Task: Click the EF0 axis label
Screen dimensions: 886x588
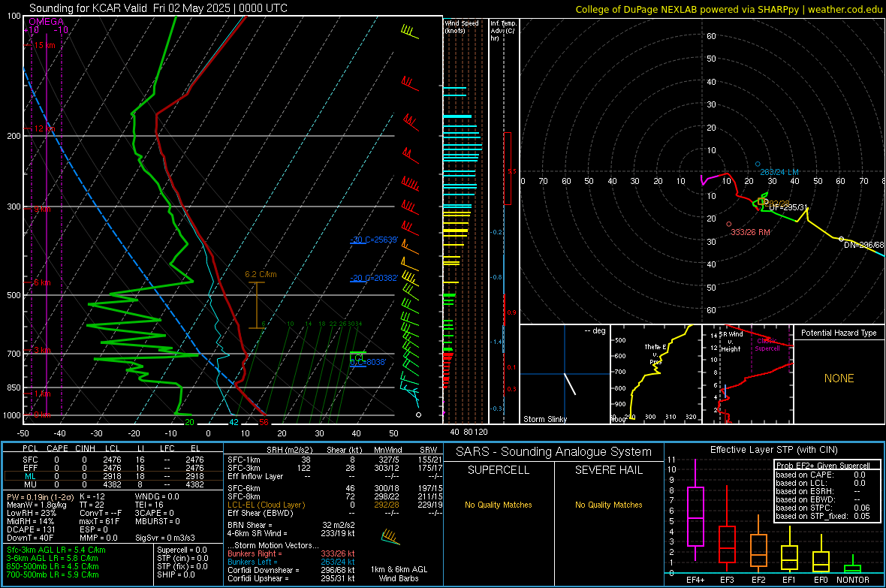Action: point(821,580)
